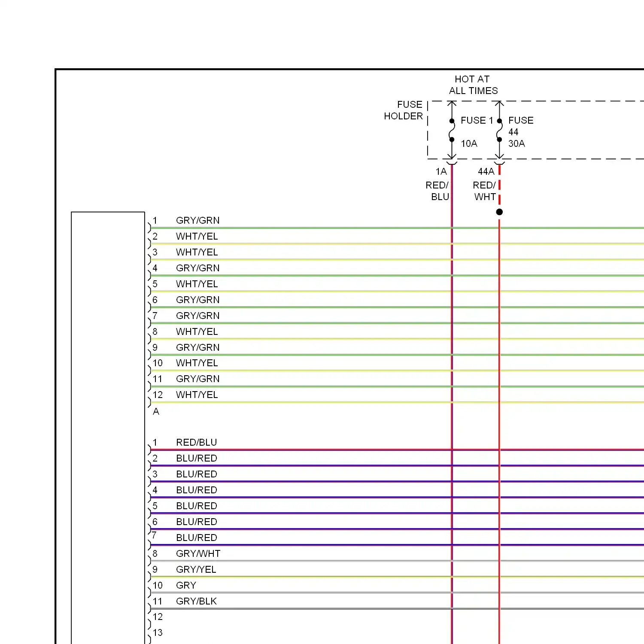Screen dimensions: 644x644
Task: Select the 10A fuse rating text
Action: [469, 143]
